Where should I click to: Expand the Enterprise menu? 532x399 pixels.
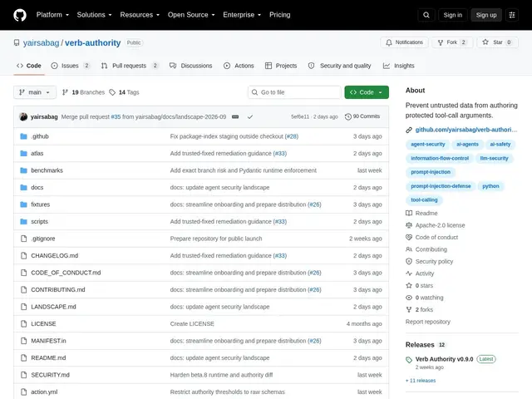[x=242, y=15]
